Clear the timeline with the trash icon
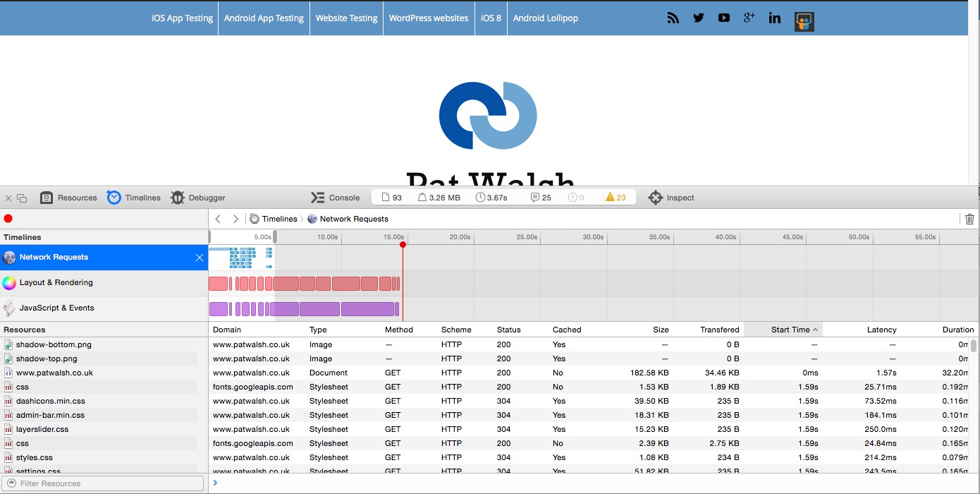Screen dimensions: 980x494 [969, 219]
